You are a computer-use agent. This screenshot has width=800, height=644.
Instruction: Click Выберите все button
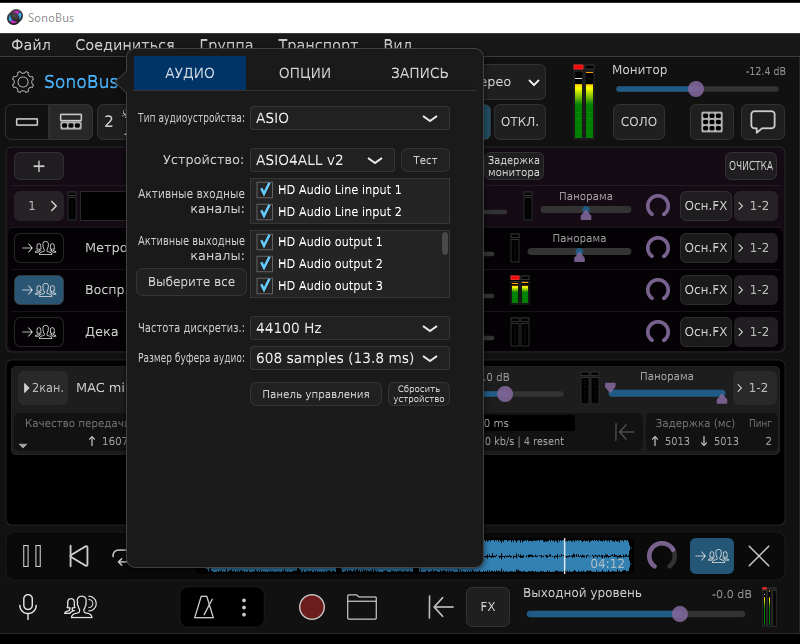191,282
